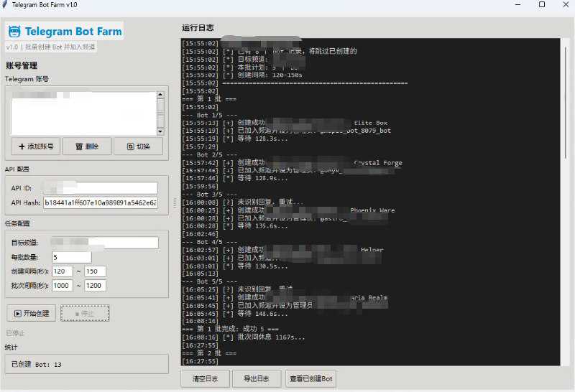Click the 切换 switch account button

[x=138, y=146]
